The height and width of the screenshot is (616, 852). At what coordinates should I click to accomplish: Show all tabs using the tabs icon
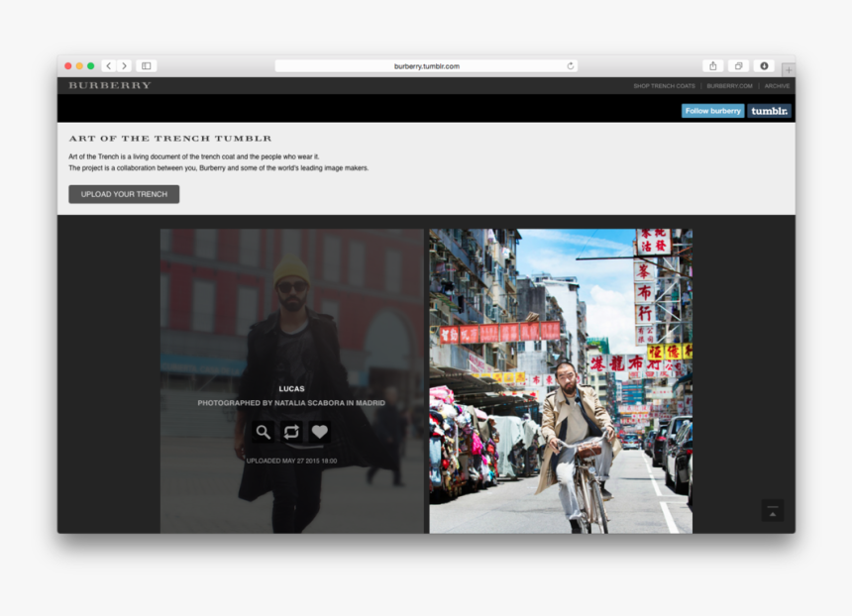click(738, 65)
